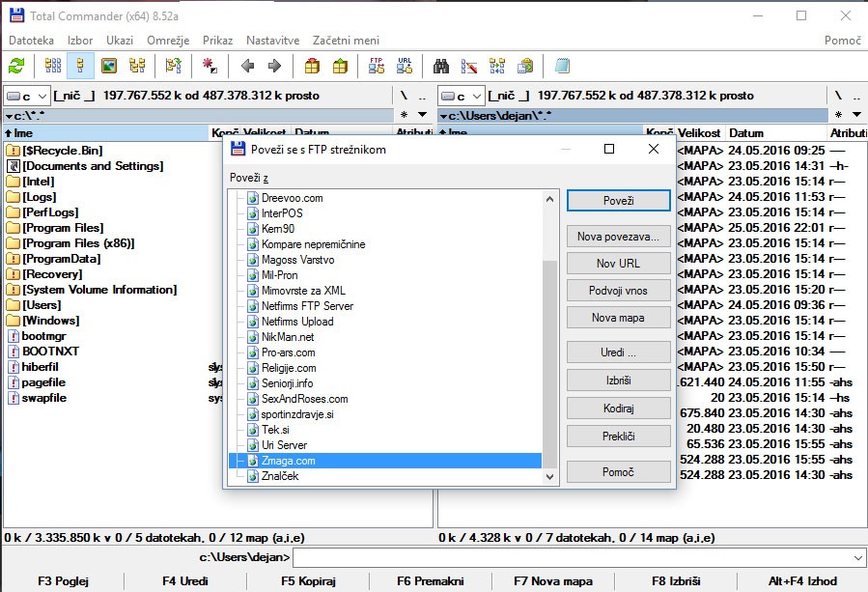
Task: Expand the command line history dropdown
Action: (x=858, y=557)
